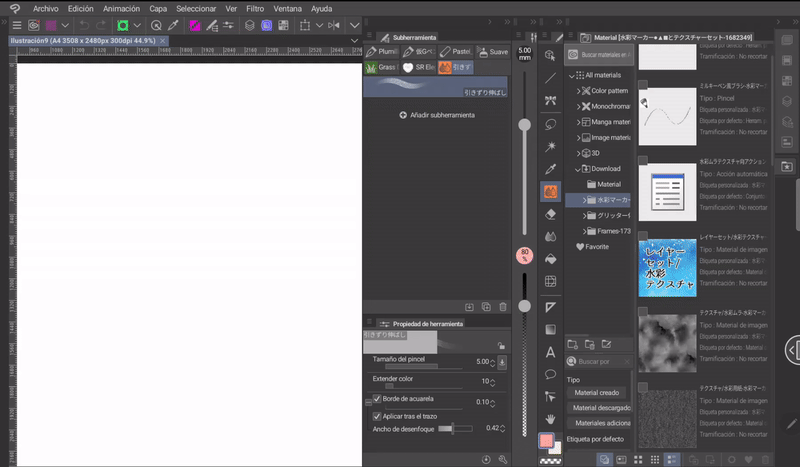Viewport: 800px width, 467px height.
Task: Switch materials to small thumbnail grid view
Action: (655, 459)
